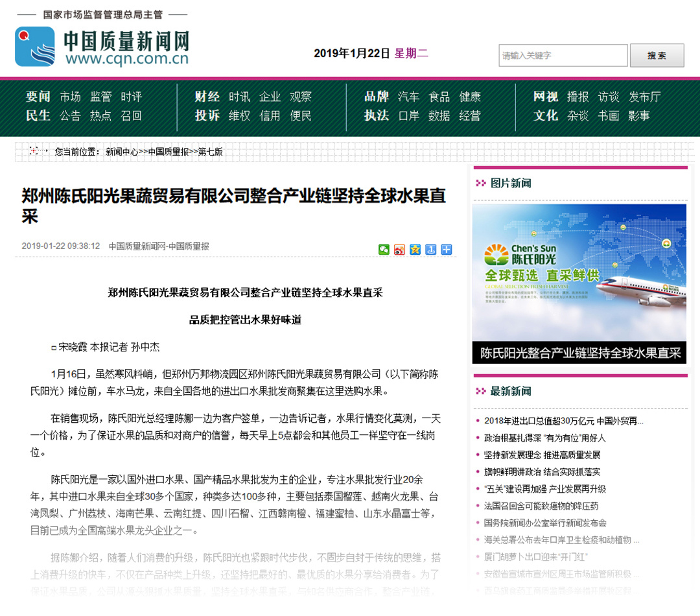The image size is (700, 616).
Task: Open the 财经 navigation section
Action: click(x=207, y=97)
